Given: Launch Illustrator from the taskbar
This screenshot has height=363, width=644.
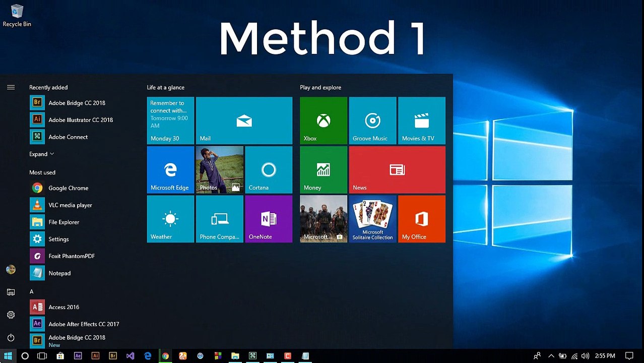Looking at the screenshot, I should pos(95,356).
